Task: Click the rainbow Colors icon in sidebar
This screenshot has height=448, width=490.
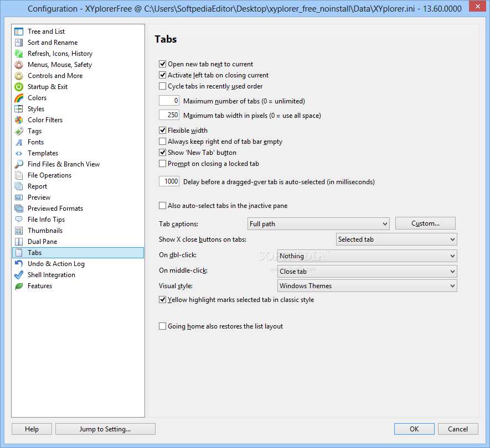Action: 19,98
